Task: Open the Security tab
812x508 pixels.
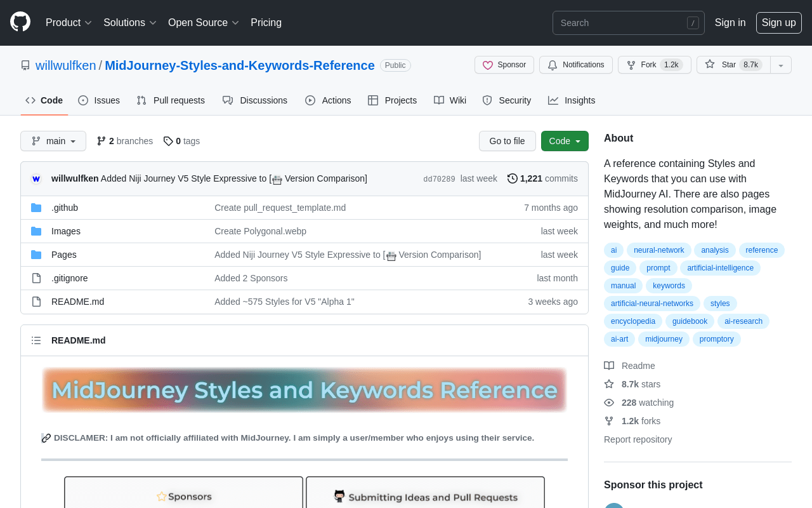Action: pyautogui.click(x=507, y=100)
